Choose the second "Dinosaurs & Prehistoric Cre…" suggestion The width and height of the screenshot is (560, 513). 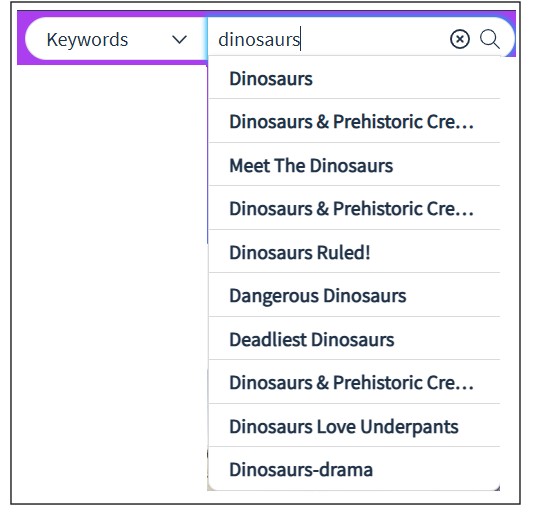pos(354,208)
